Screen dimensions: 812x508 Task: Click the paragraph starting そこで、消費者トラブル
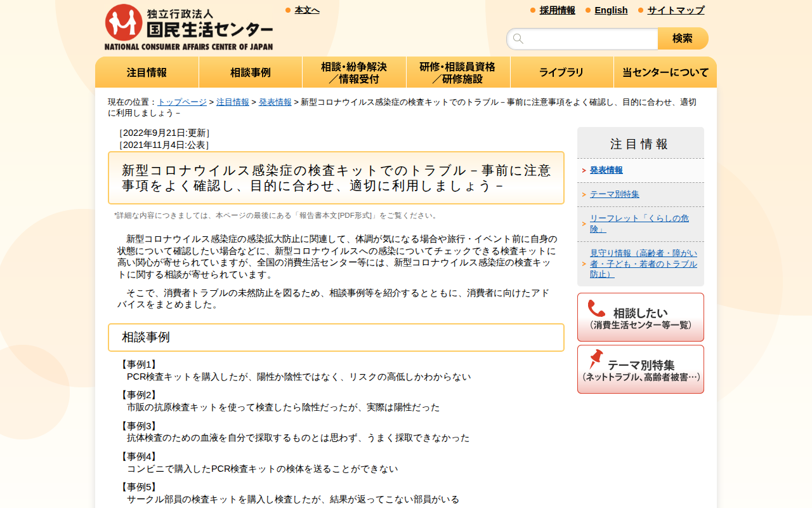(x=334, y=298)
